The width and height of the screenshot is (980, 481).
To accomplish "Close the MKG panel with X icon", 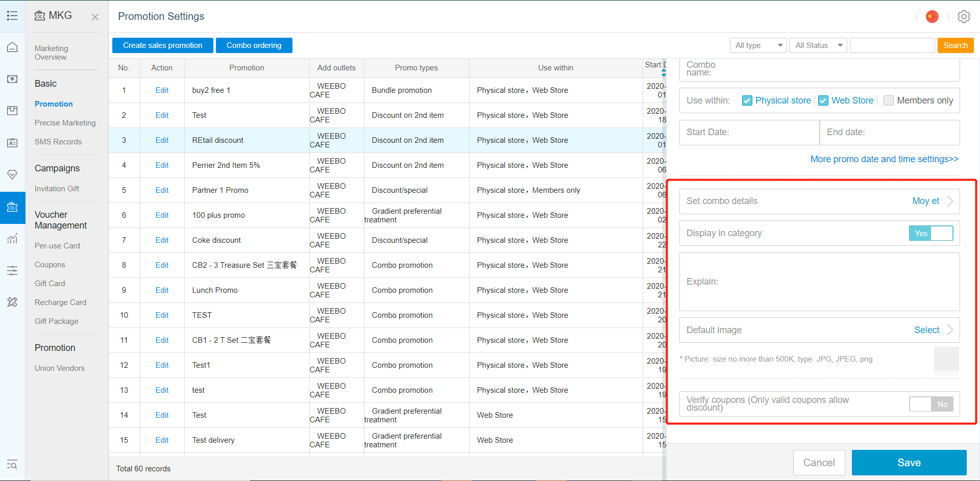I will coord(95,17).
